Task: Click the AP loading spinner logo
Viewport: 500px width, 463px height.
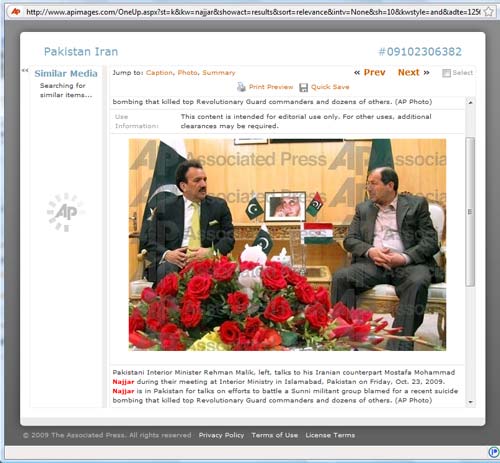Action: (x=66, y=212)
